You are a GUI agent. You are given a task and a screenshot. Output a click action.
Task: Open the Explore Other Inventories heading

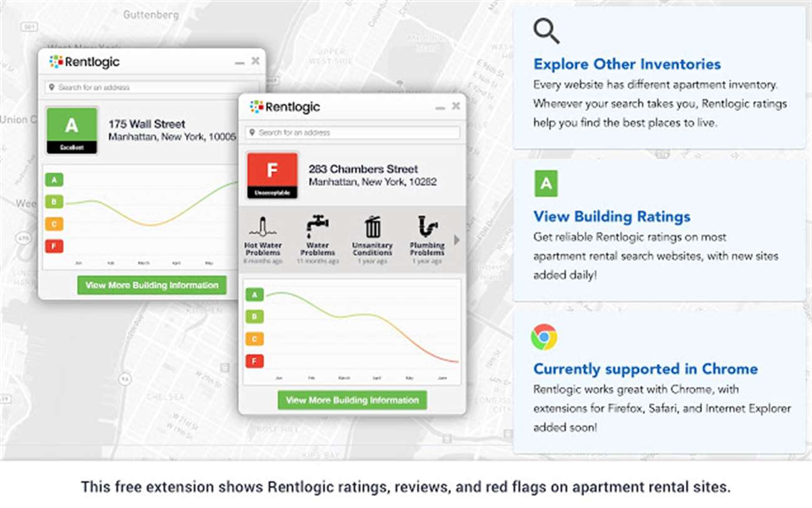pos(627,64)
